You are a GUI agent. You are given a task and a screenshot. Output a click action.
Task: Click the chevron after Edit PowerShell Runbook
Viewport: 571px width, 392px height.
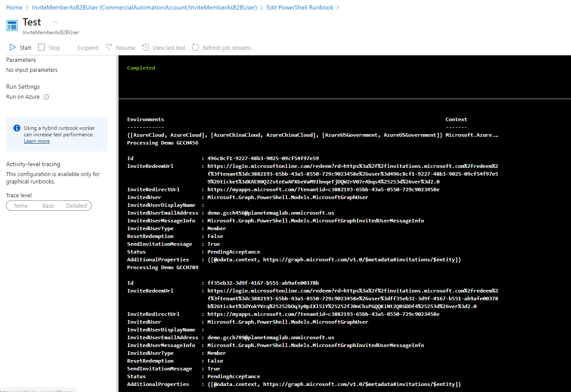tap(338, 7)
